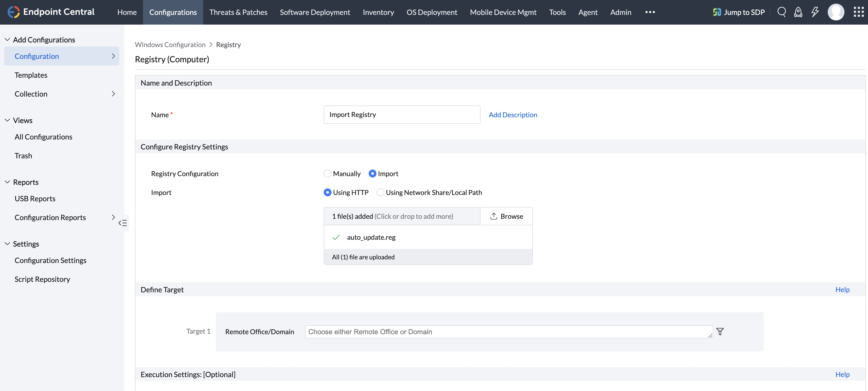The height and width of the screenshot is (391, 868).
Task: Click the search magnifier icon
Action: [781, 12]
